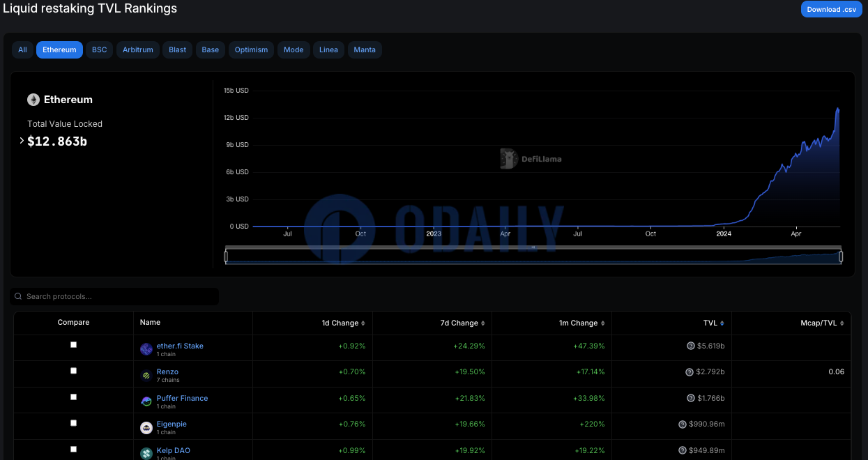Switch to the All chains tab
The image size is (868, 460).
[22, 50]
